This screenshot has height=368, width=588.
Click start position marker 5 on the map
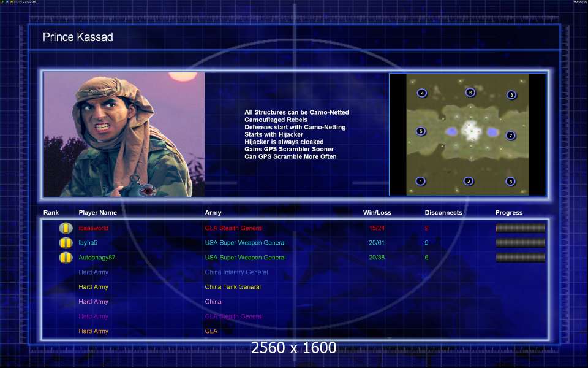[x=421, y=131]
